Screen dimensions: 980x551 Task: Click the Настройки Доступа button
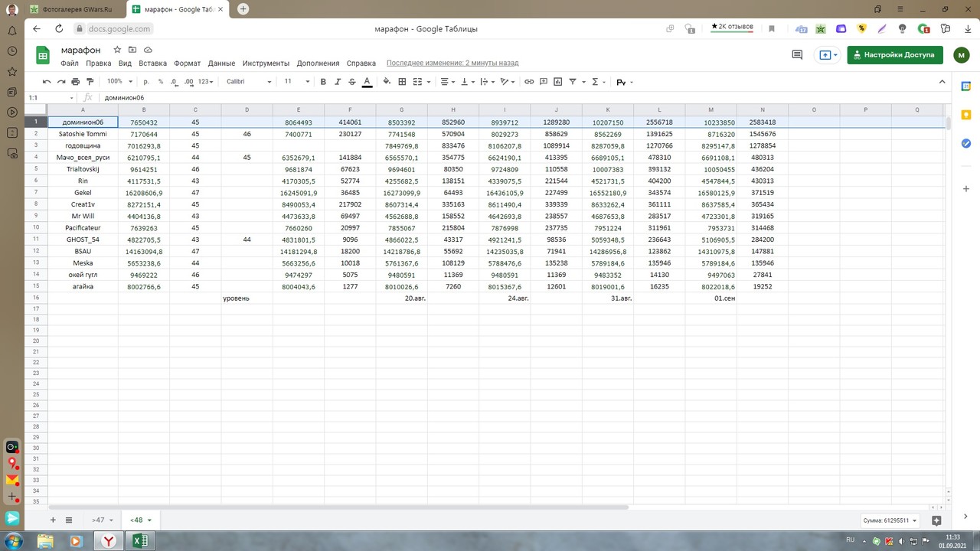(894, 55)
